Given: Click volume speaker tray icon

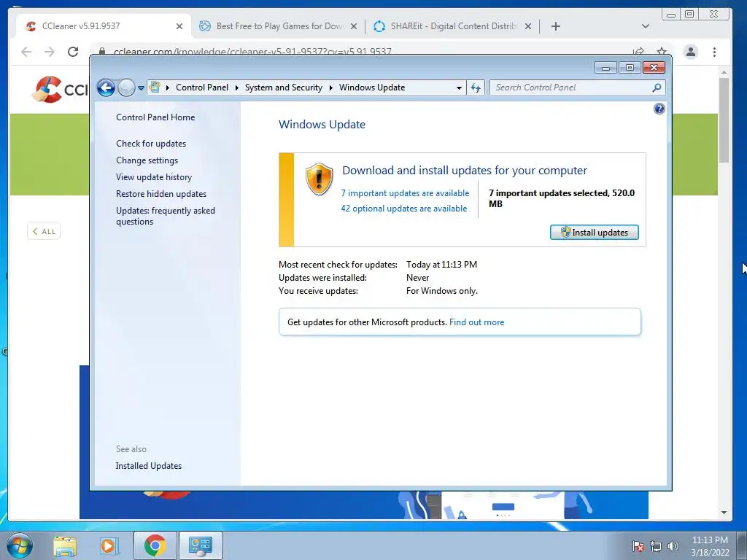Looking at the screenshot, I should (x=673, y=546).
